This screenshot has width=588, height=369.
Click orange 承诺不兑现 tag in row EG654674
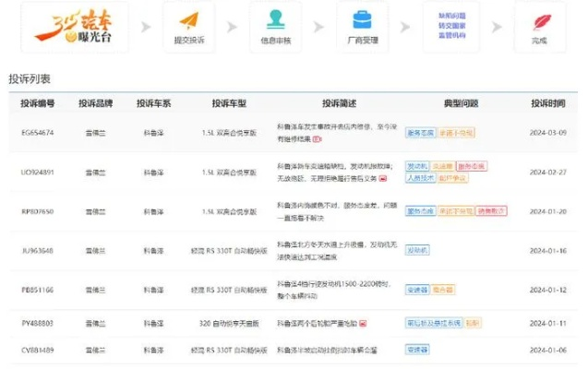coord(456,133)
